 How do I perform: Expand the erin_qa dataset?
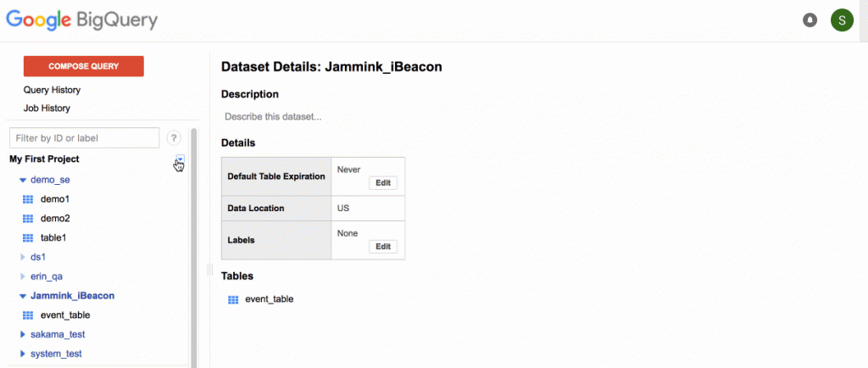tap(23, 276)
